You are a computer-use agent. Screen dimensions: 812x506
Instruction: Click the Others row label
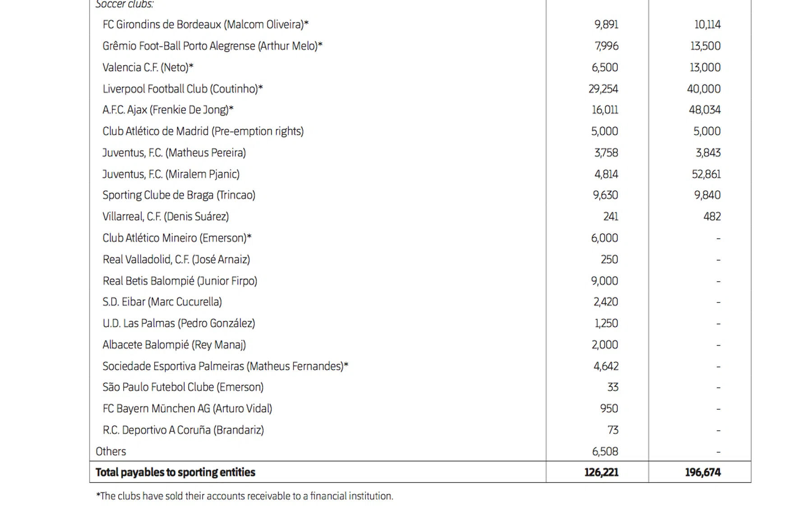pos(111,451)
